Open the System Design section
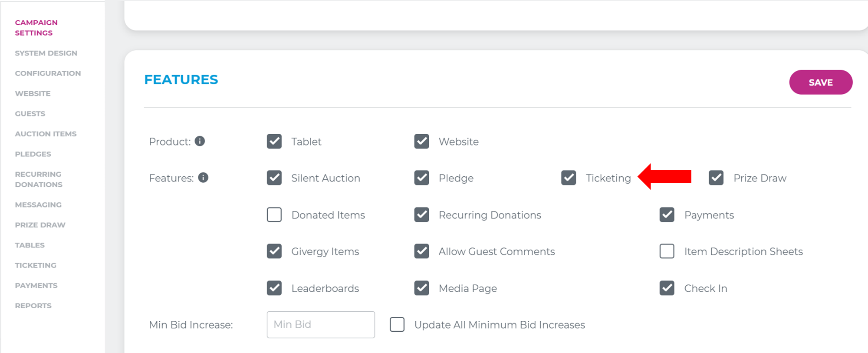 point(46,53)
